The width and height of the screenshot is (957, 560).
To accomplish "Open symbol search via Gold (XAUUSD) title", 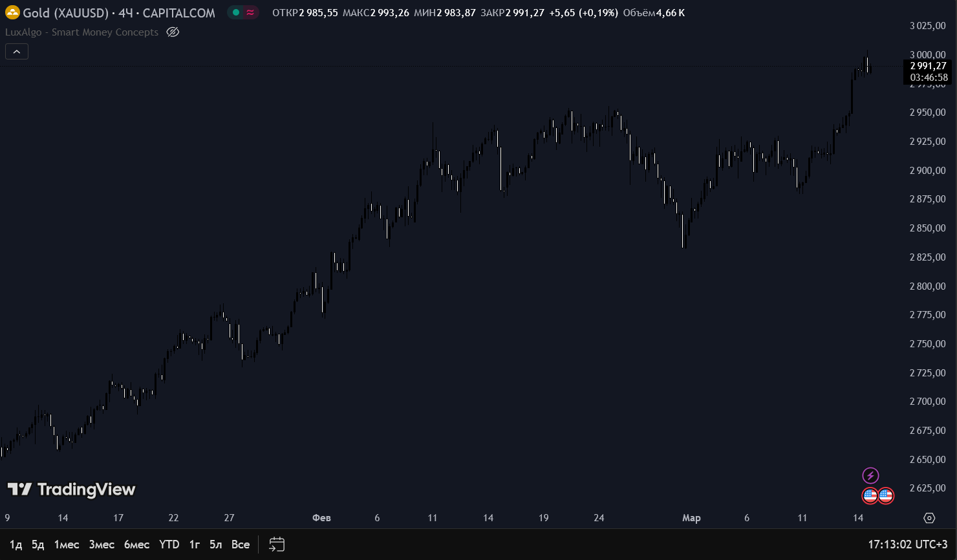I will (65, 13).
